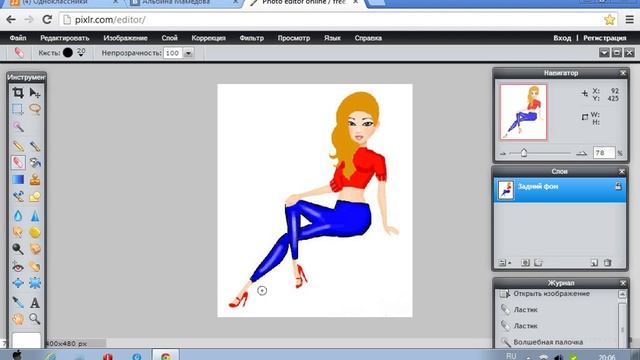640x360 pixels.
Task: Select the Pinch tool
Action: [x=35, y=283]
